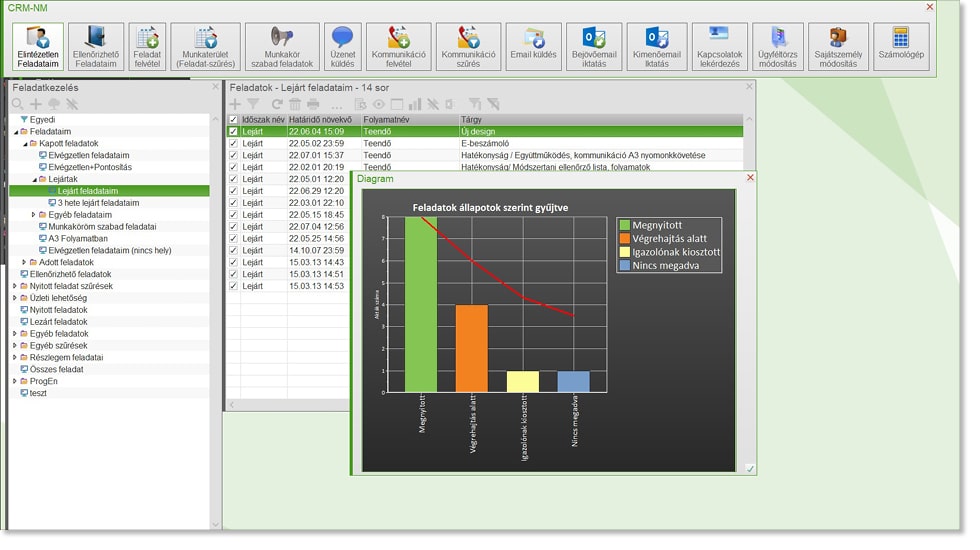This screenshot has width=980, height=550.
Task: Expand the Adott feladatok folder
Action: [x=24, y=262]
